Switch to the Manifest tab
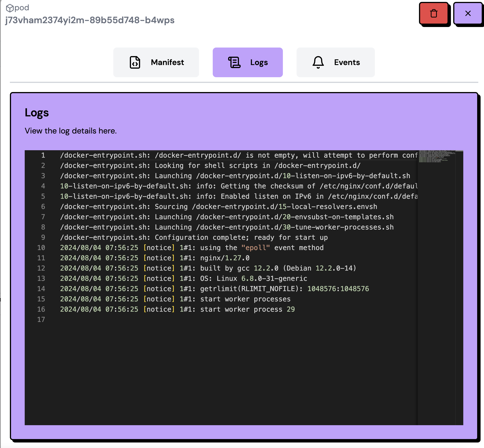484x448 pixels. point(167,62)
